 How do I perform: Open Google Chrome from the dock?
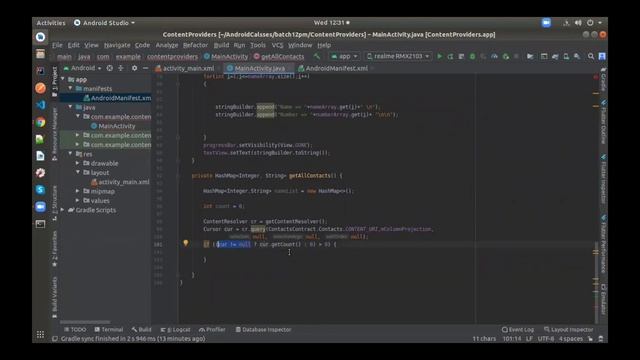[x=40, y=122]
